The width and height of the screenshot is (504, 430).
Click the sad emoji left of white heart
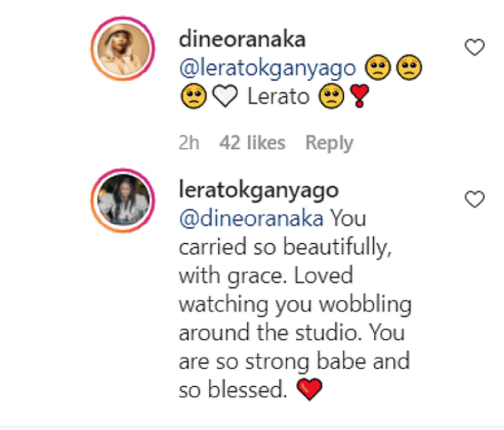click(194, 96)
